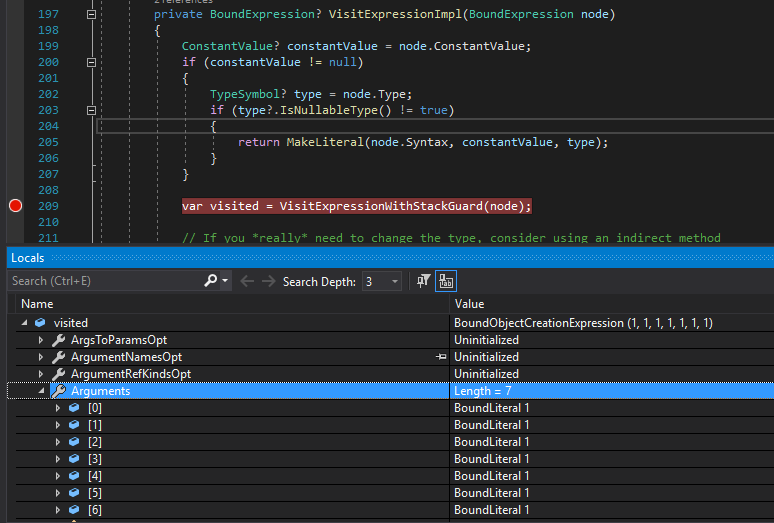This screenshot has height=523, width=774.
Task: Click the cube icon beside [4]
Action: [75, 476]
